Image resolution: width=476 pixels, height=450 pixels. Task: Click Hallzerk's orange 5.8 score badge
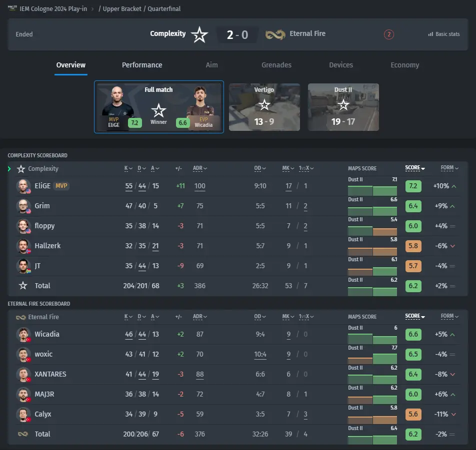pyautogui.click(x=413, y=246)
